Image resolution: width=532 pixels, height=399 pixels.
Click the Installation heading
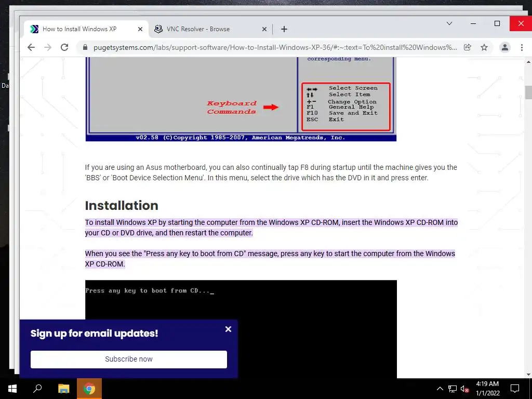point(122,206)
